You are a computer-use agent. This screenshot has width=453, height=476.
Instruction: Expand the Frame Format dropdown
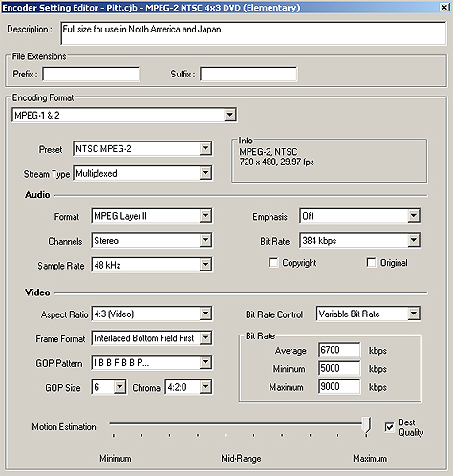pyautogui.click(x=152, y=338)
